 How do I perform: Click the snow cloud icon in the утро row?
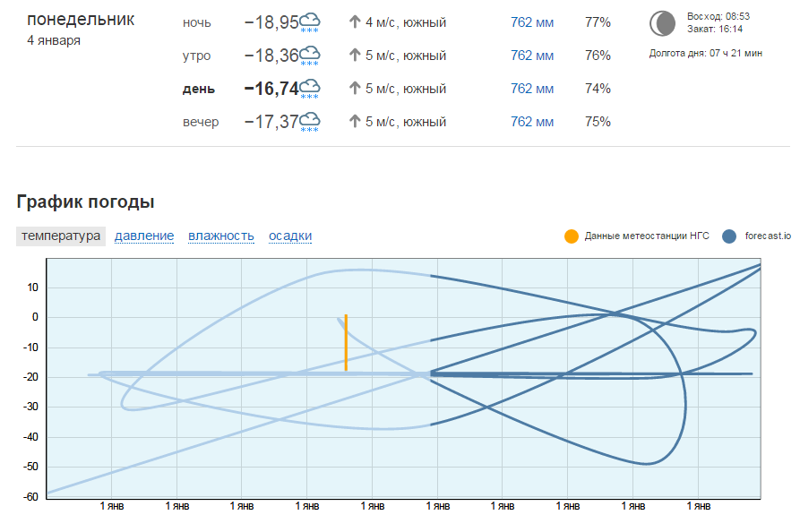tap(310, 56)
